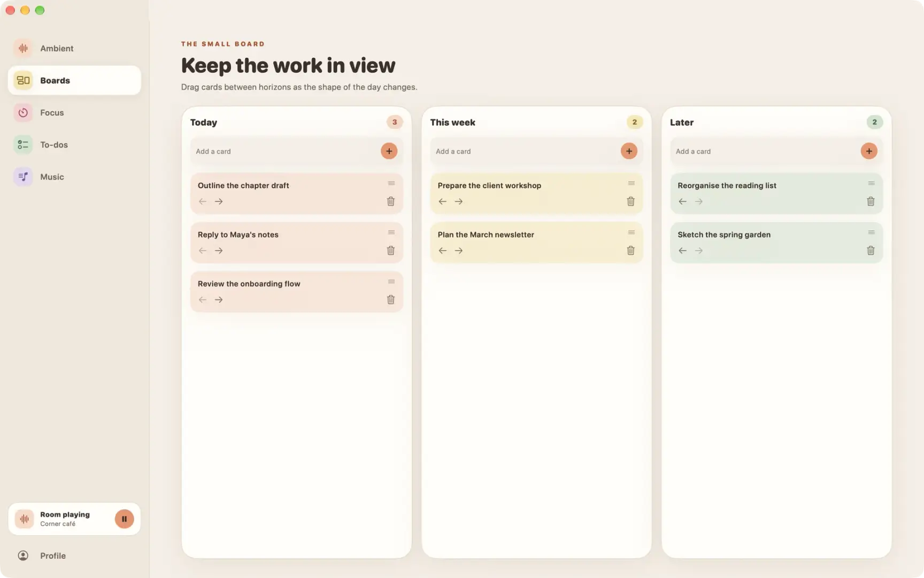The width and height of the screenshot is (924, 578).
Task: Click drag handle on 'Review the onboarding flow'
Action: pyautogui.click(x=391, y=282)
